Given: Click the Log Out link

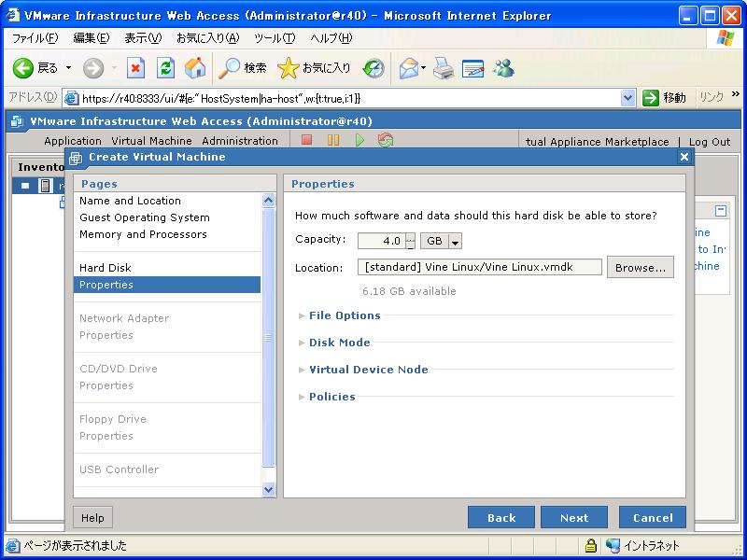Looking at the screenshot, I should click(710, 142).
